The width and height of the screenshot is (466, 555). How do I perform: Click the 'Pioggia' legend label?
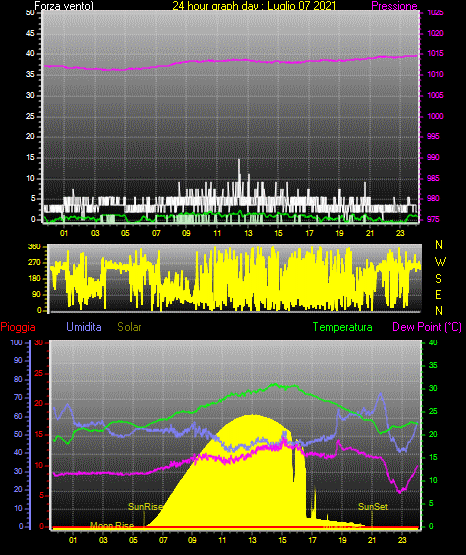[x=18, y=327]
